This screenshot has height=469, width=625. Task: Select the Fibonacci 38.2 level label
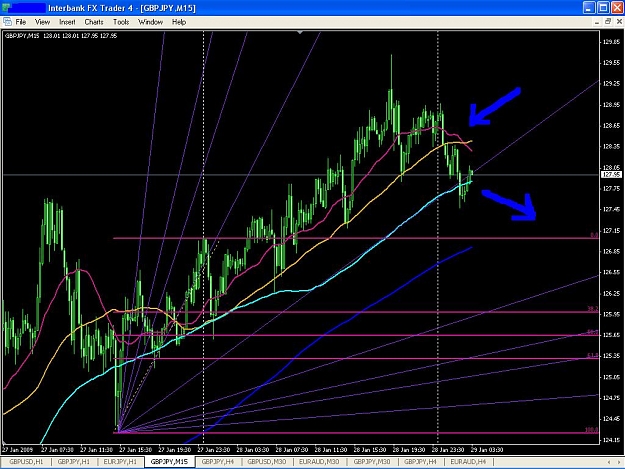593,309
